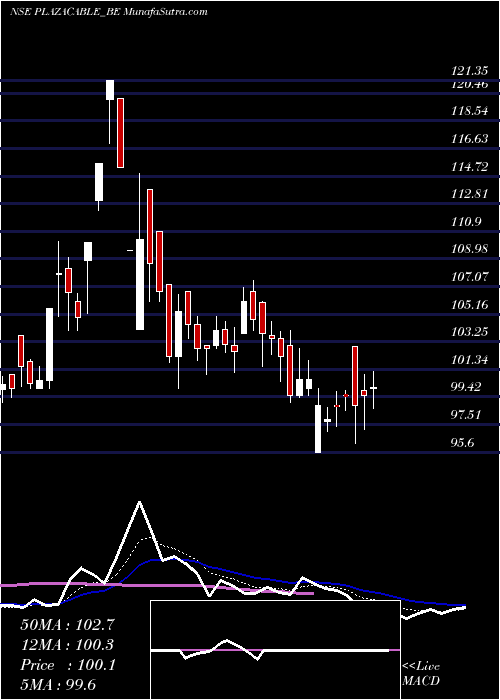Click the 95.6 price level label
The width and height of the screenshot is (500, 700).
[463, 442]
